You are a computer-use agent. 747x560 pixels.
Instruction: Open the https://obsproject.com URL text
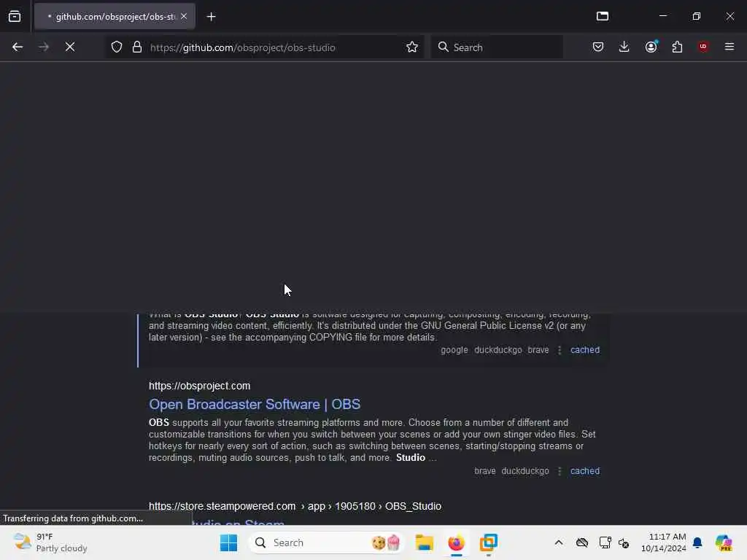199,386
